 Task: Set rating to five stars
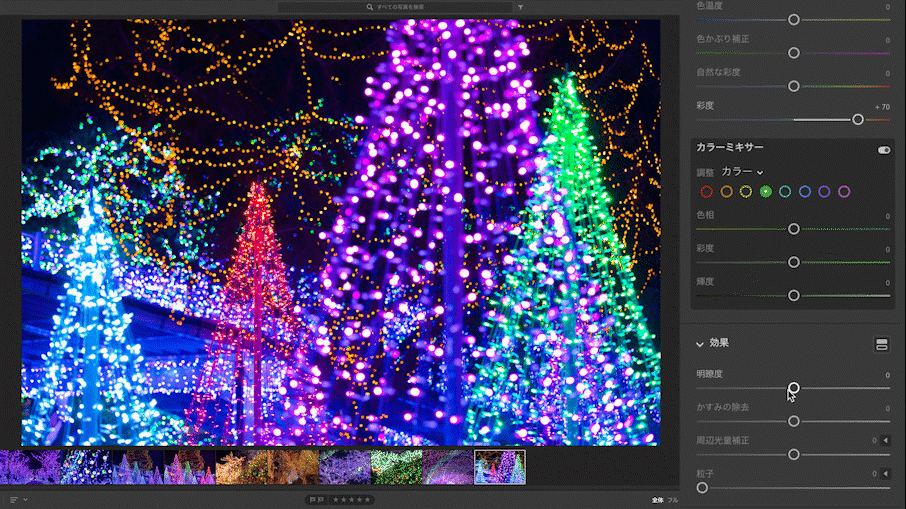[x=367, y=500]
